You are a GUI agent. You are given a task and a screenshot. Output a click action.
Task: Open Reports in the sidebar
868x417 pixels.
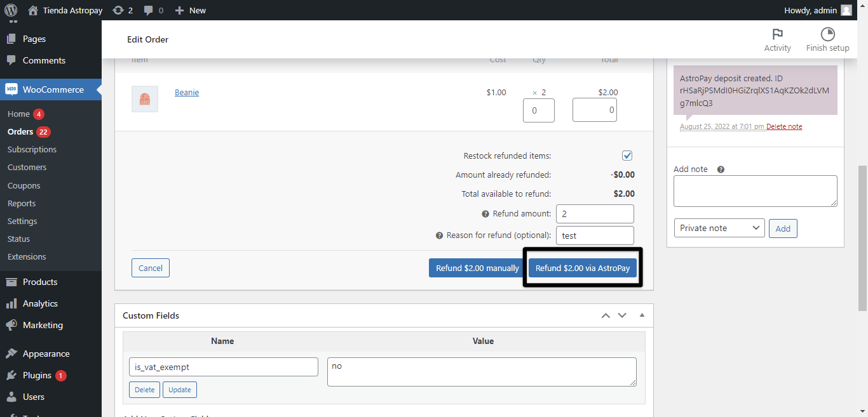pyautogui.click(x=22, y=203)
